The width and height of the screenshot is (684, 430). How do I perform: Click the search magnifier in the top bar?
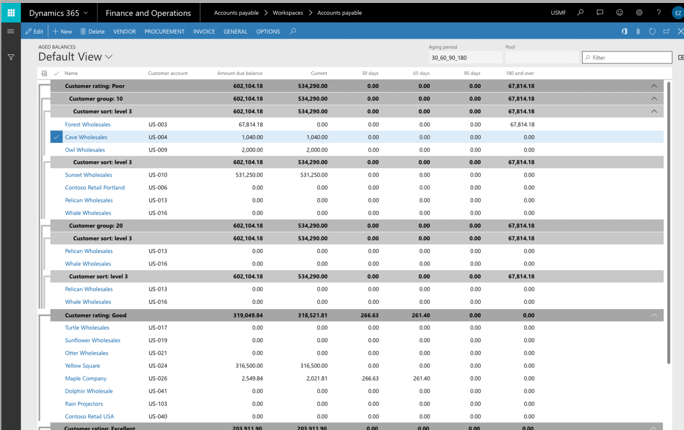(x=580, y=13)
